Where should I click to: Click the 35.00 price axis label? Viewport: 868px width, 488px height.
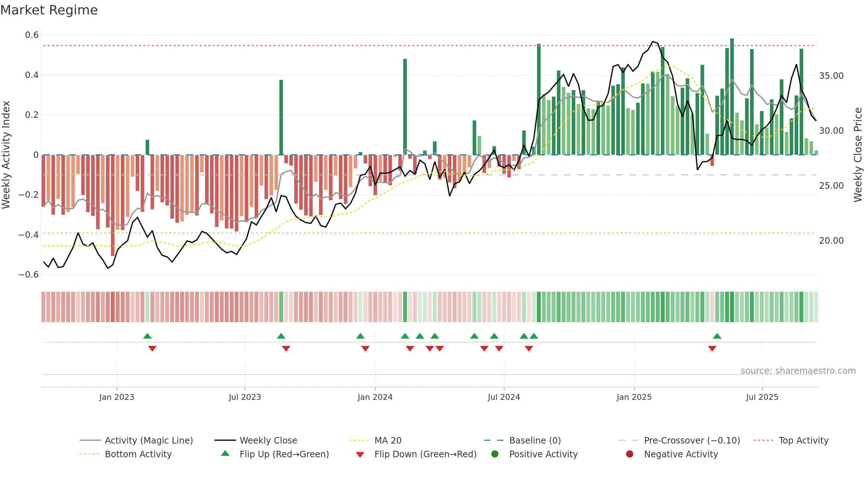[831, 76]
